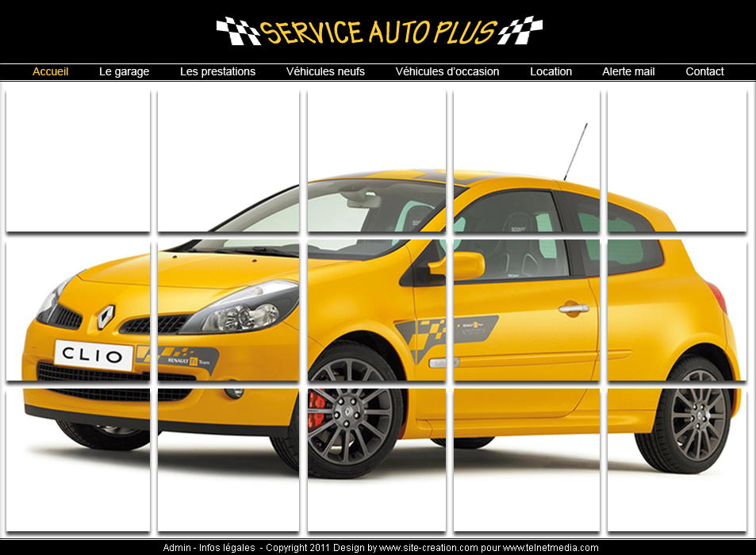This screenshot has width=756, height=555.
Task: Open the Admin link in footer
Action: [177, 548]
